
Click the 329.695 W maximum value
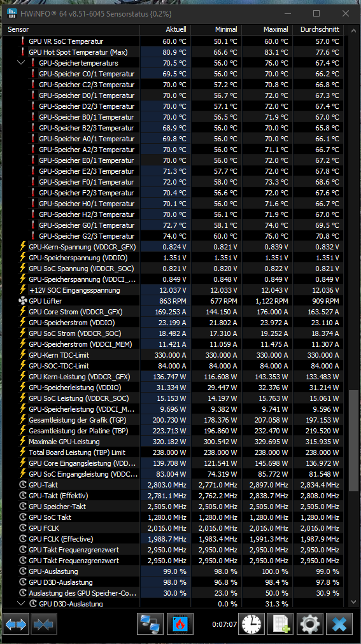[271, 442]
